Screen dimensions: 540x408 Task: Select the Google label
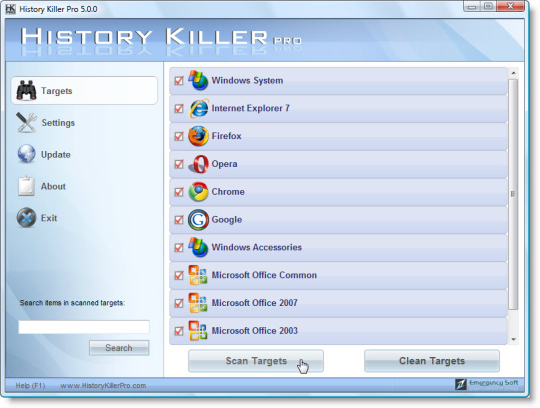(x=227, y=220)
